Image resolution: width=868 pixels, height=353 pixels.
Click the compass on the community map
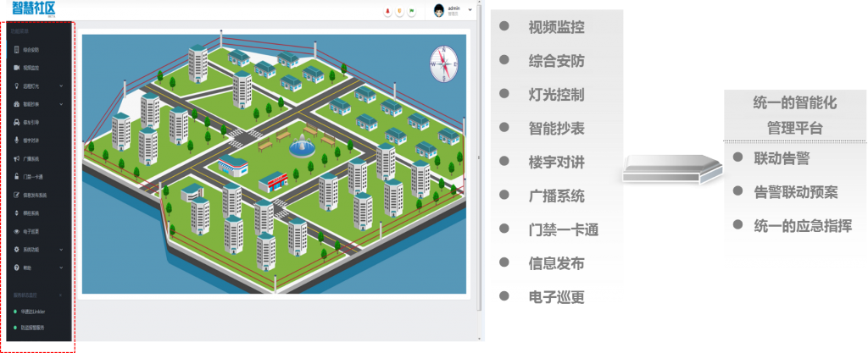pyautogui.click(x=442, y=63)
